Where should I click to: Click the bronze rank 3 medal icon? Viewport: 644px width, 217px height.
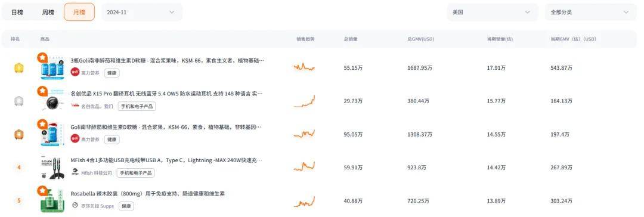19,134
